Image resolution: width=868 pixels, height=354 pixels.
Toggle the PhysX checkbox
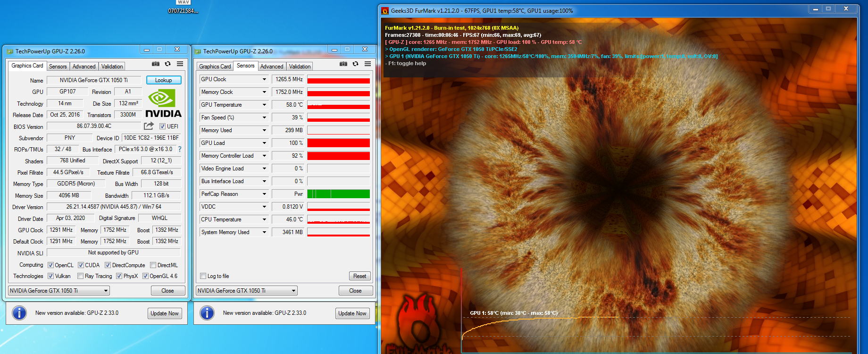click(x=119, y=276)
